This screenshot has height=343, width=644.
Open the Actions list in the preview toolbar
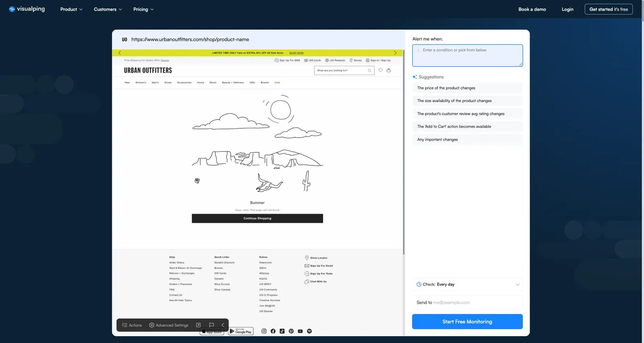click(x=132, y=325)
